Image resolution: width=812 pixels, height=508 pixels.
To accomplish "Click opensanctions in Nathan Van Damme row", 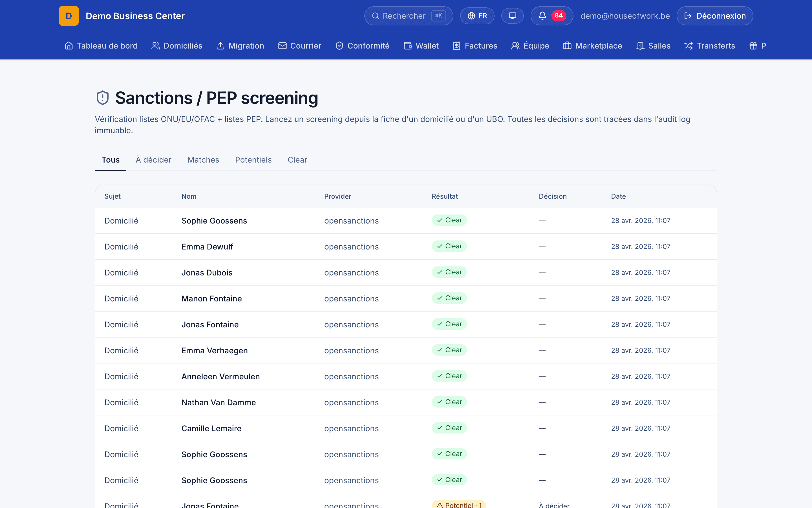I will point(351,402).
